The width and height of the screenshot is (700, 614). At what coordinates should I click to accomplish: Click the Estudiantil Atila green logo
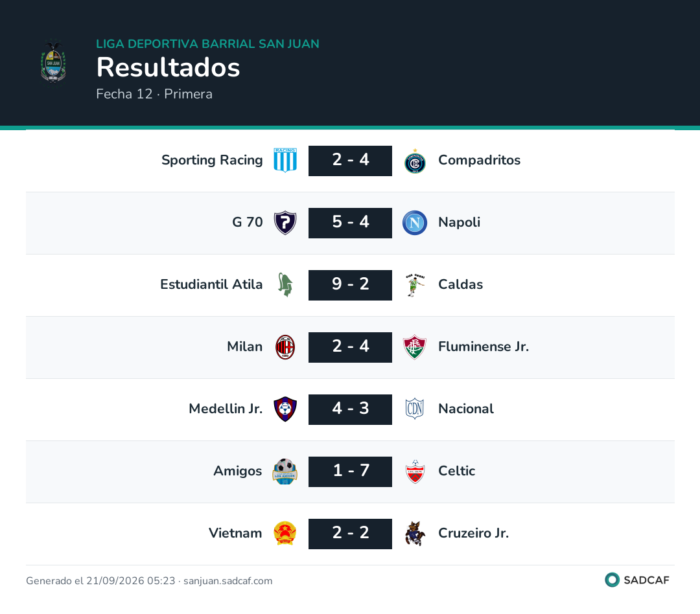click(x=285, y=285)
